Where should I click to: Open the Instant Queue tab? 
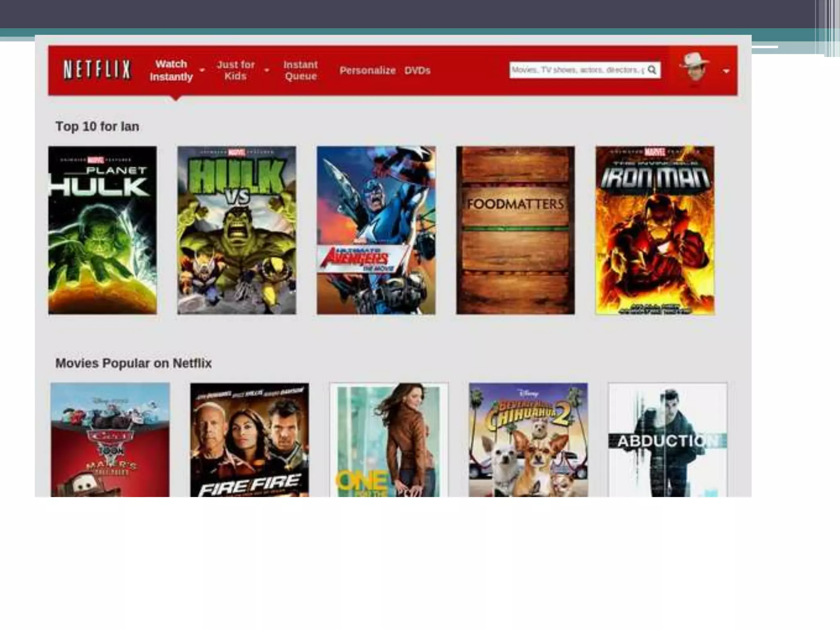(301, 70)
